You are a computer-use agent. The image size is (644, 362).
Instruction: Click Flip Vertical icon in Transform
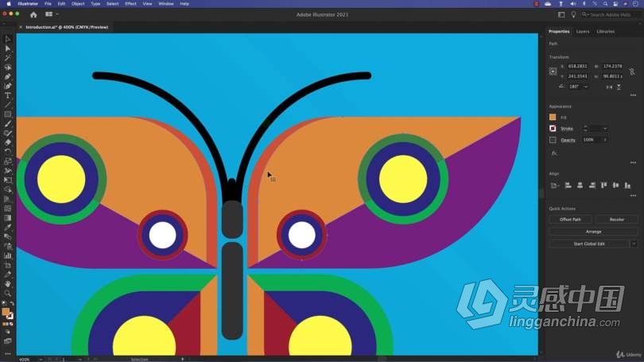click(x=619, y=87)
